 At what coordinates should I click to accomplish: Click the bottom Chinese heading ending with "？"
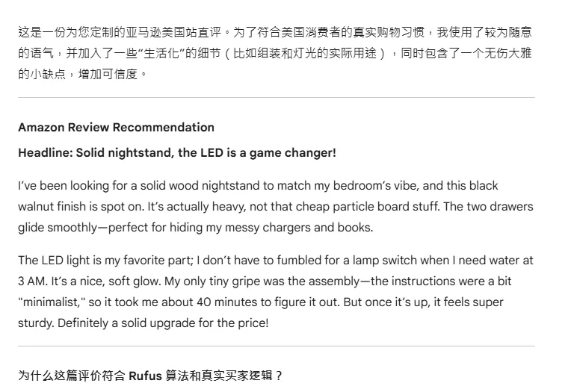[150, 376]
